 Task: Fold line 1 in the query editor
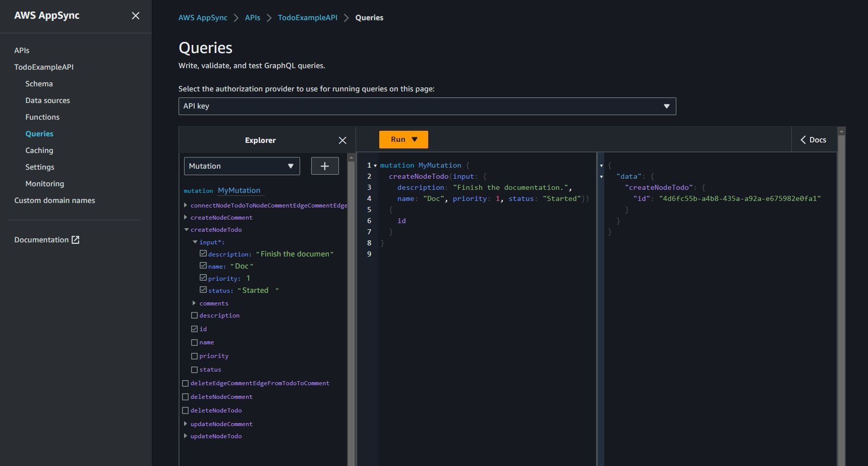point(375,166)
